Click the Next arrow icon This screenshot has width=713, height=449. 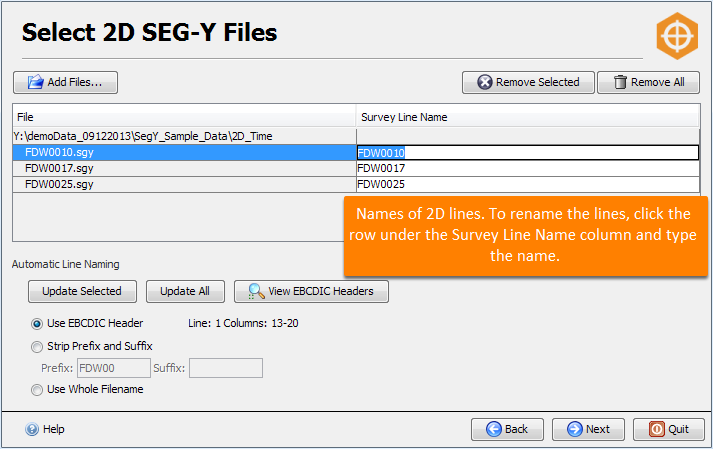575,429
